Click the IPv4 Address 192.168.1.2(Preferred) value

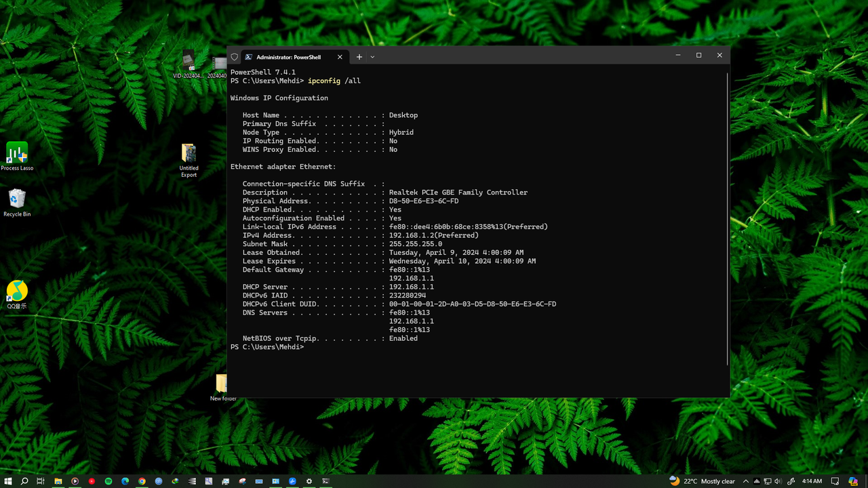(434, 235)
